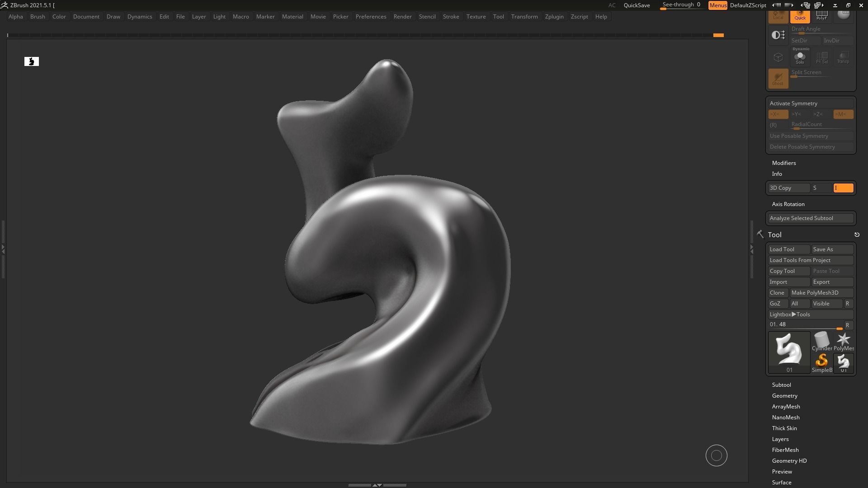Click the sculpt thumbnail in canvas corner
Screen dimensions: 868x488
(x=32, y=61)
